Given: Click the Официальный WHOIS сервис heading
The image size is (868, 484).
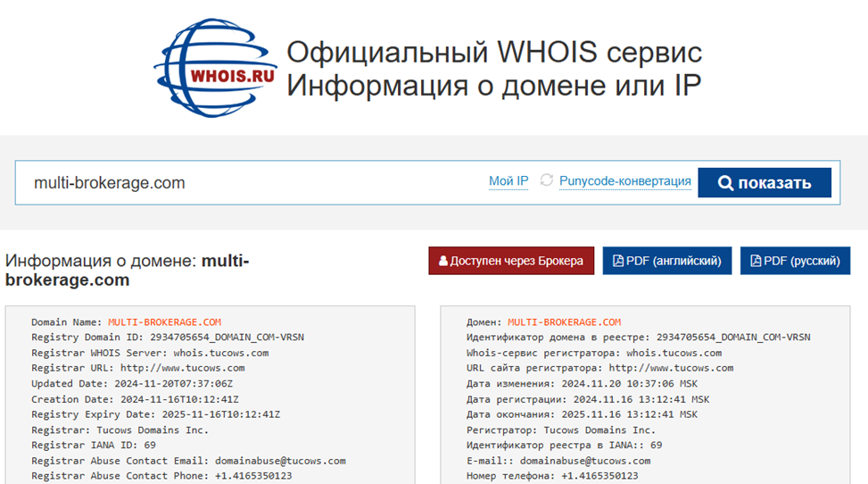Looking at the screenshot, I should tap(494, 52).
